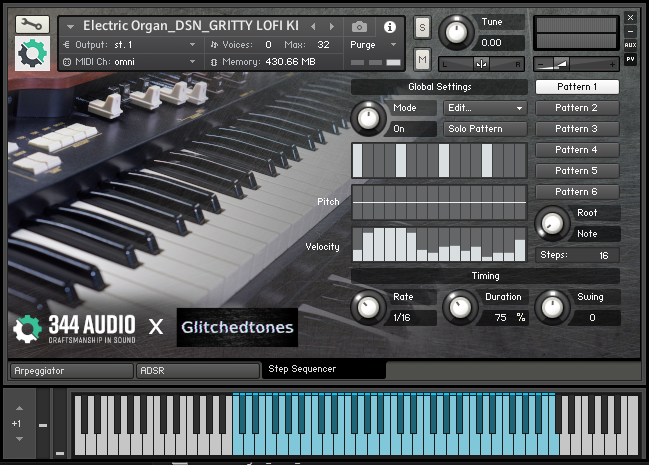Click the PV button in header
Image resolution: width=649 pixels, height=465 pixels.
629,60
